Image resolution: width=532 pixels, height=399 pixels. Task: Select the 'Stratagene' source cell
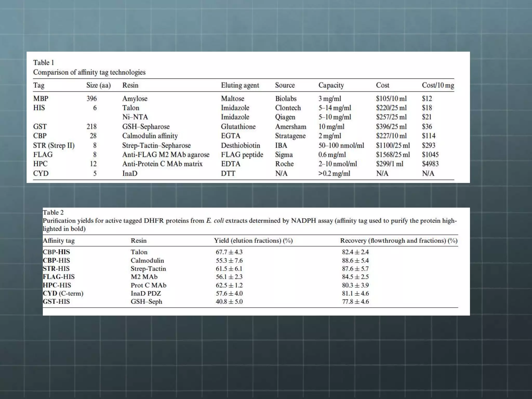[290, 136]
